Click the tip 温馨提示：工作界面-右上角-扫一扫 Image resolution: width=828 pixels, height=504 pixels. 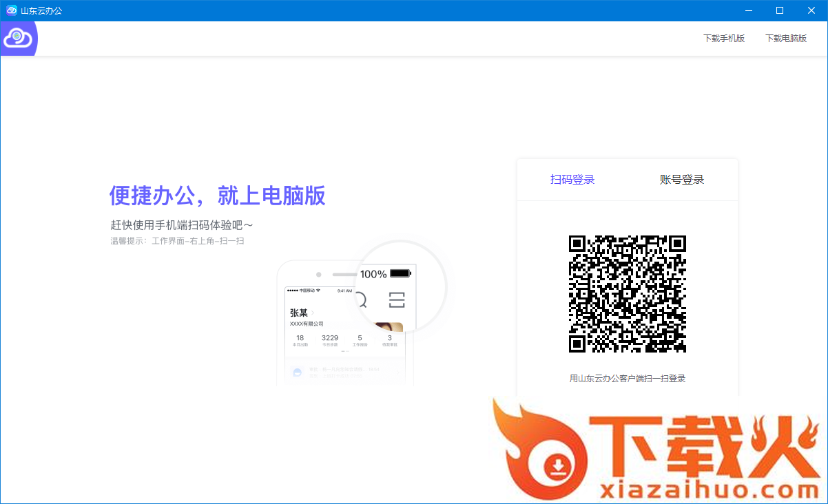click(178, 241)
